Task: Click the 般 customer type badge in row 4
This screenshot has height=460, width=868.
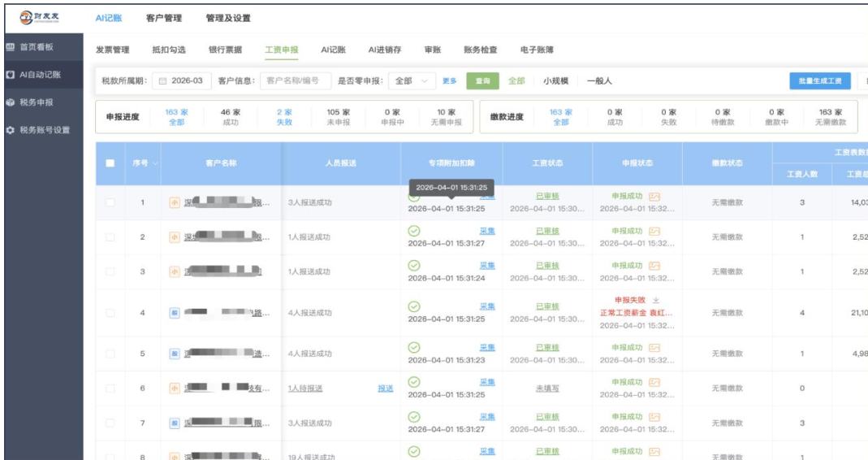Action: click(175, 313)
